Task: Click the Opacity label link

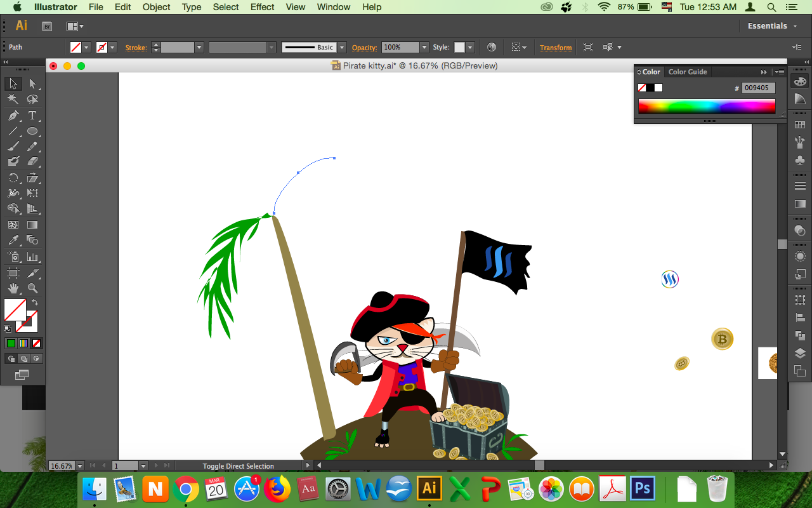Action: (365, 48)
